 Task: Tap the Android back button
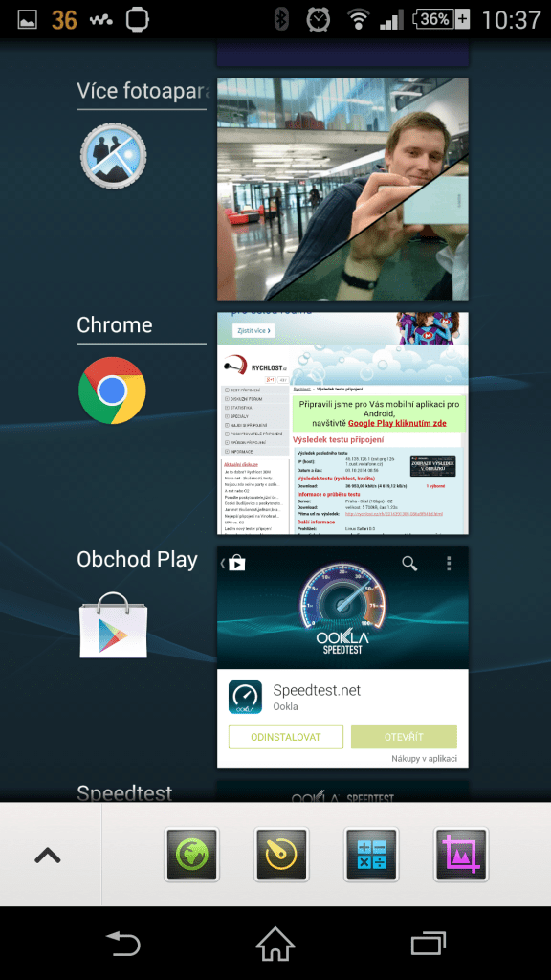coord(123,943)
